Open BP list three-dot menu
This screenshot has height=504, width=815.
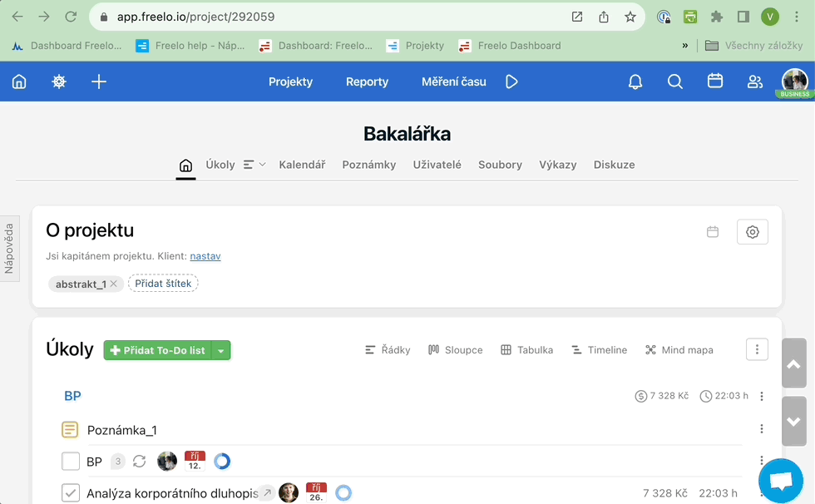click(762, 397)
